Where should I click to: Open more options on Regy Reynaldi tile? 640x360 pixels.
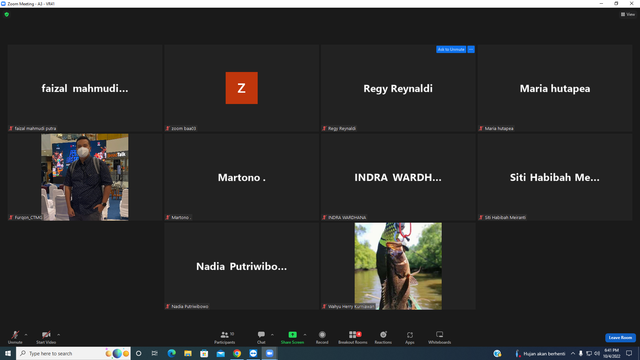tap(471, 49)
